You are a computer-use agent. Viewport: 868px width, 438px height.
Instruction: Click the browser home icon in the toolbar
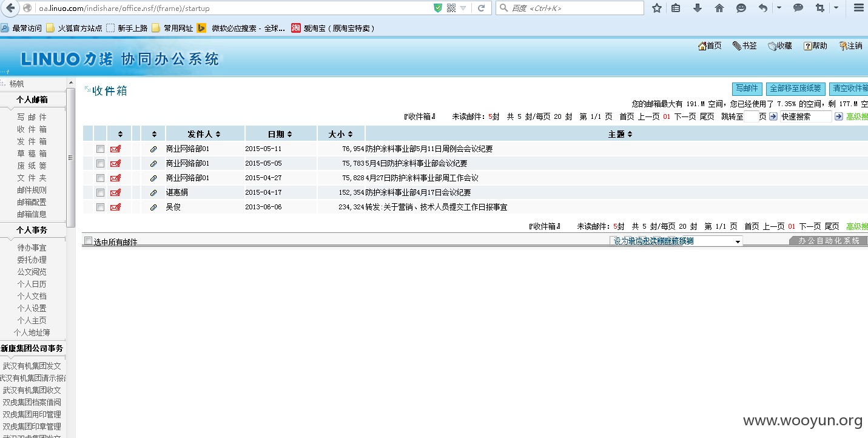click(x=719, y=8)
